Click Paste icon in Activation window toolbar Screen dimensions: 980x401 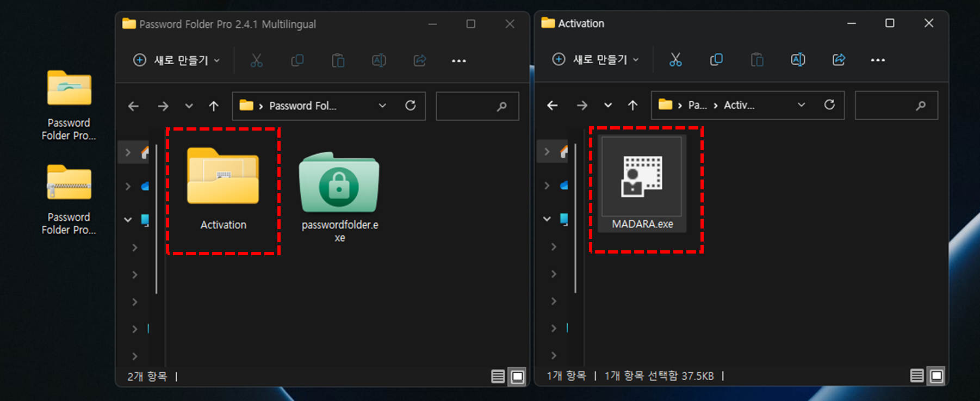pyautogui.click(x=757, y=60)
